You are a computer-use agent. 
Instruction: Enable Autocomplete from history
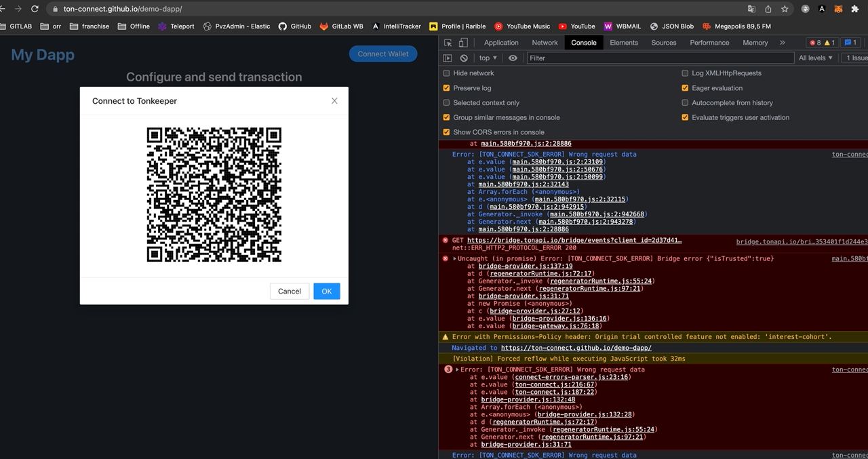(x=685, y=103)
